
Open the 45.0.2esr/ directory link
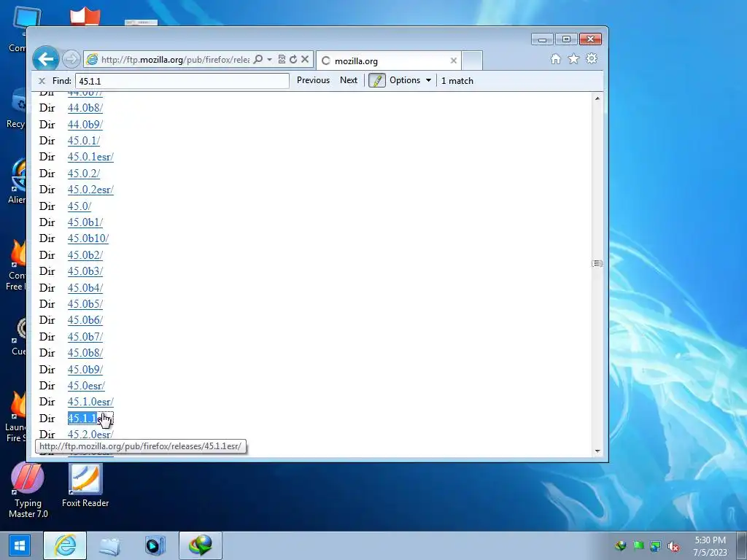[90, 190]
